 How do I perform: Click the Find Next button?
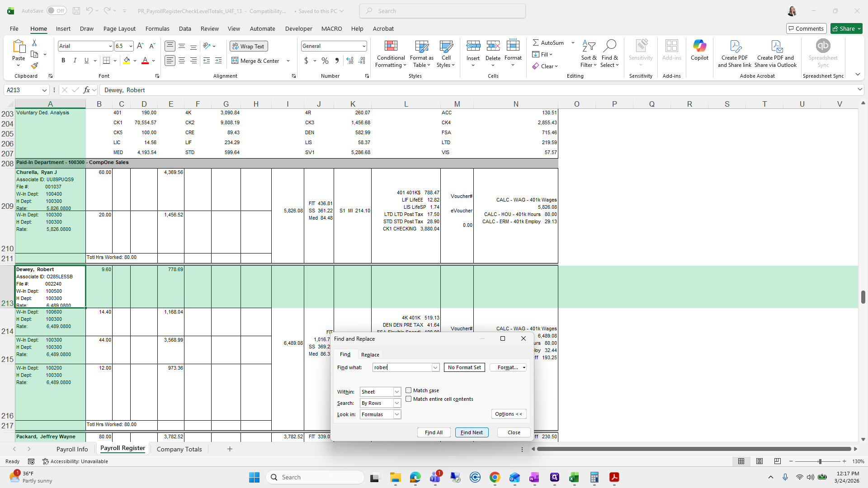point(472,432)
